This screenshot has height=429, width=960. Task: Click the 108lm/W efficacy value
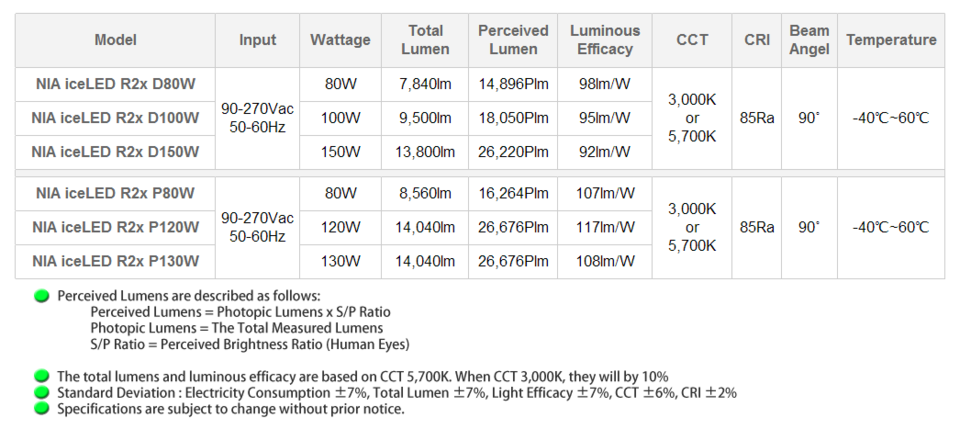click(604, 261)
